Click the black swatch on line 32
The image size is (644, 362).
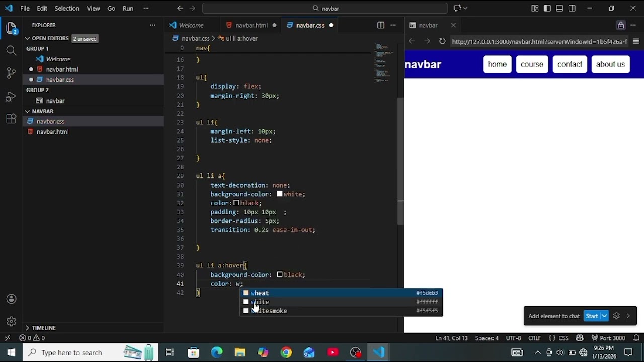coord(236,203)
